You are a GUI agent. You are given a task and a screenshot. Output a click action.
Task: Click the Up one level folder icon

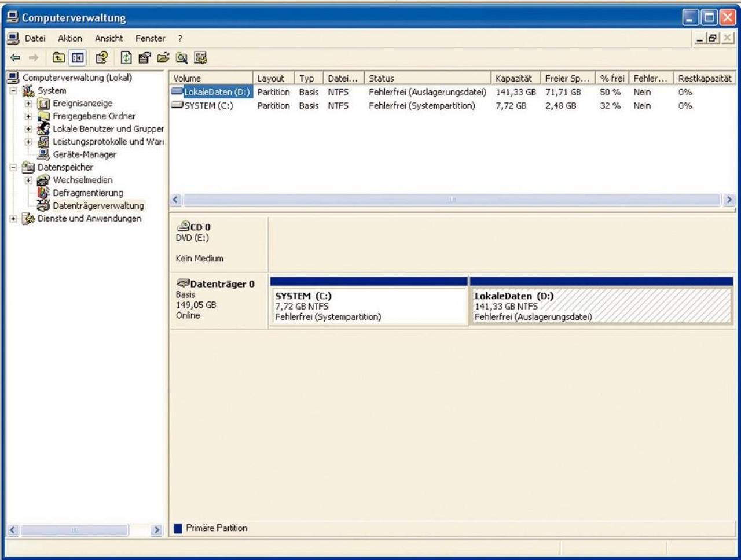pos(58,57)
